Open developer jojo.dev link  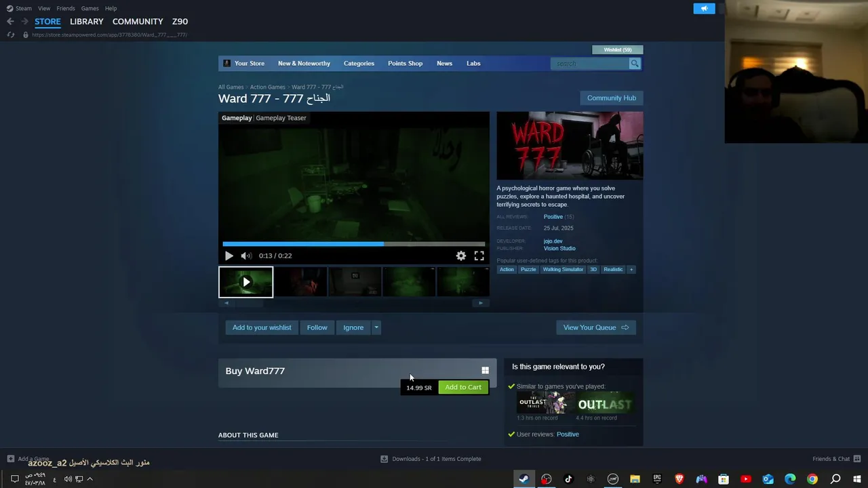click(553, 241)
